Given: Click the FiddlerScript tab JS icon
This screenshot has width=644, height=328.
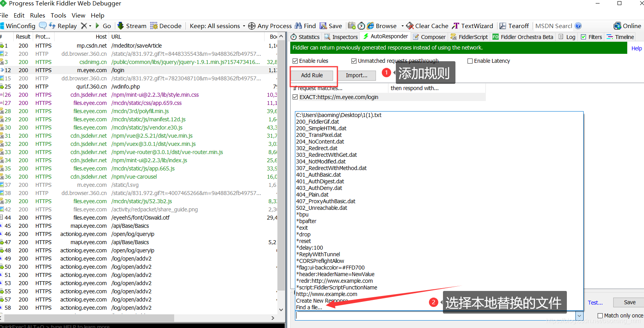Looking at the screenshot, I should [453, 37].
